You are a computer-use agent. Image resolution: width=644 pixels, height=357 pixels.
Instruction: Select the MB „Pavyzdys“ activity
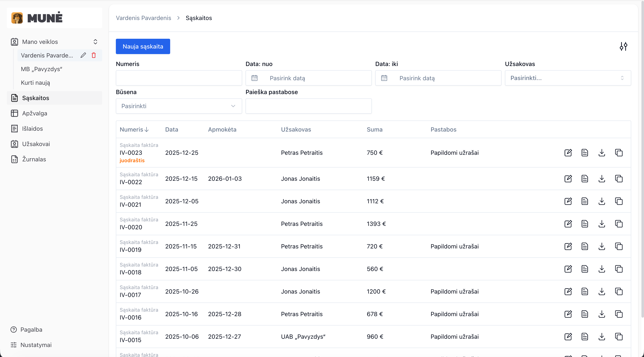[x=42, y=69]
